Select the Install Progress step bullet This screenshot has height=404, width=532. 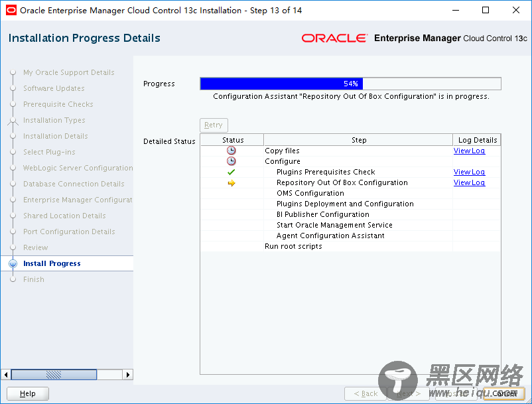click(x=13, y=263)
